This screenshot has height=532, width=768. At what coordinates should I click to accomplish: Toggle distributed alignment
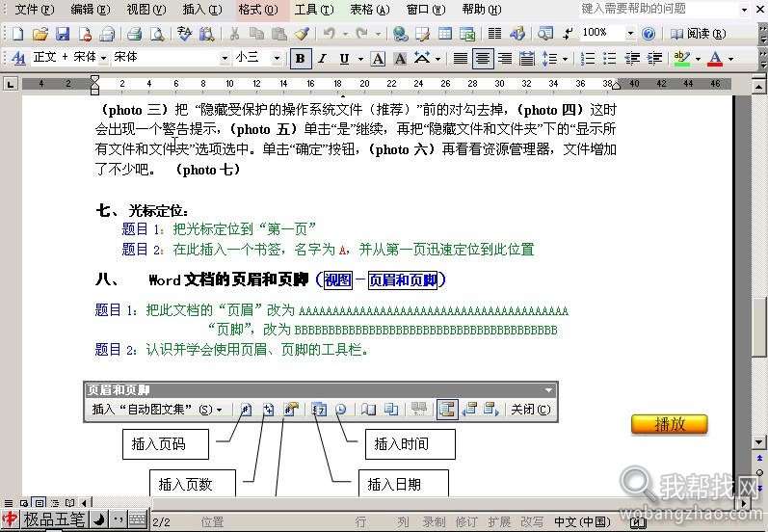527,59
